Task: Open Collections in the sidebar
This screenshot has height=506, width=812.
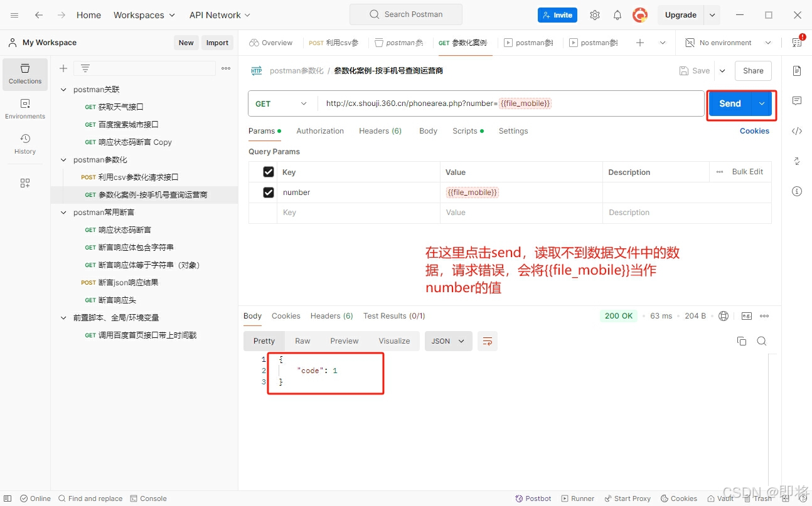Action: pos(25,74)
